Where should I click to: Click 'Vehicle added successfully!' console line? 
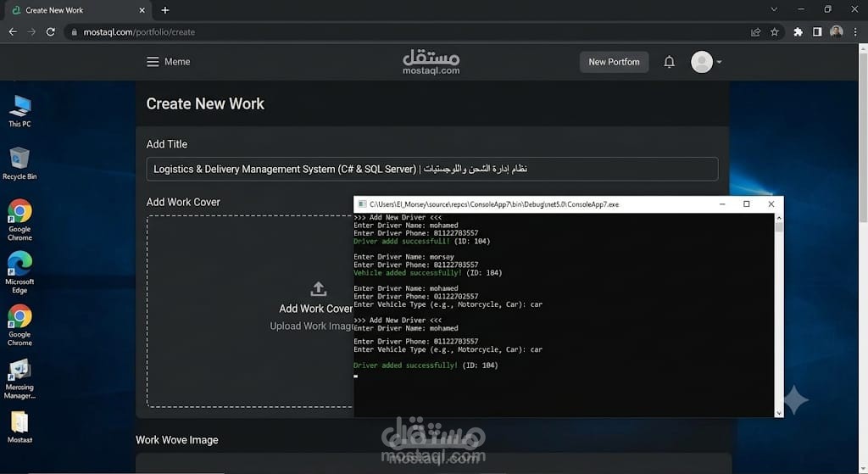[427, 273]
